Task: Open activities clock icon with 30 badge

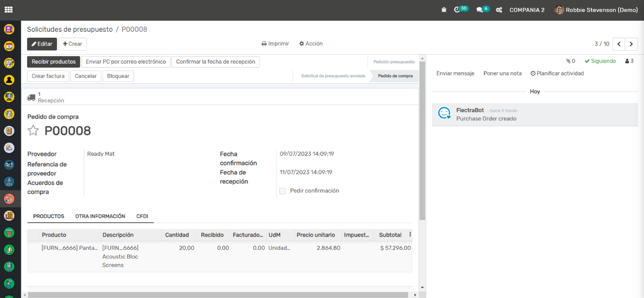Action: pos(457,10)
